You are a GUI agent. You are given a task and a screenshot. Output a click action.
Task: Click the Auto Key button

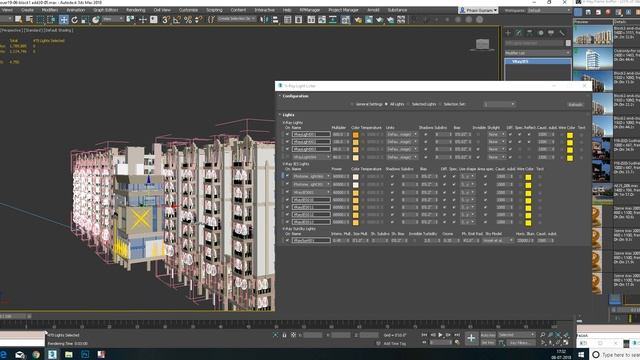[x=488, y=335]
